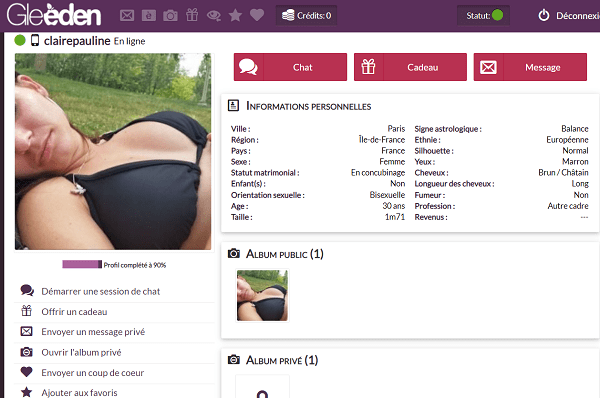Click the Crédits: 0 coins indicator
Image resolution: width=600 pixels, height=398 pixels.
click(307, 15)
